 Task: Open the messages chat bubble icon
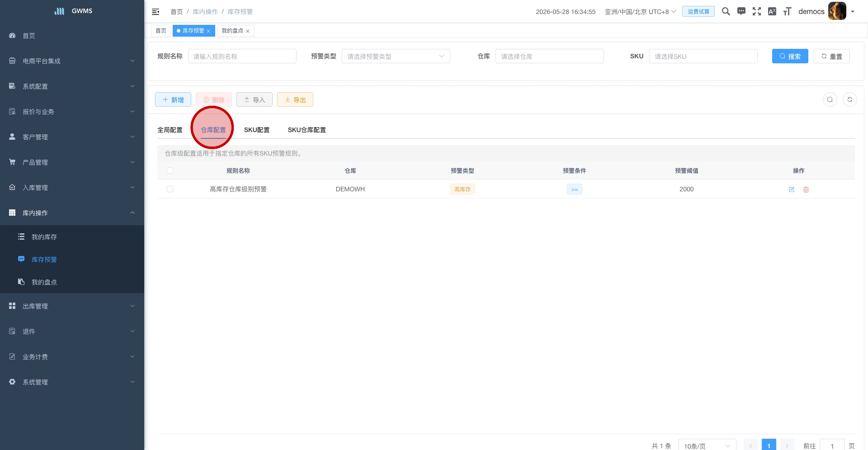pyautogui.click(x=741, y=11)
